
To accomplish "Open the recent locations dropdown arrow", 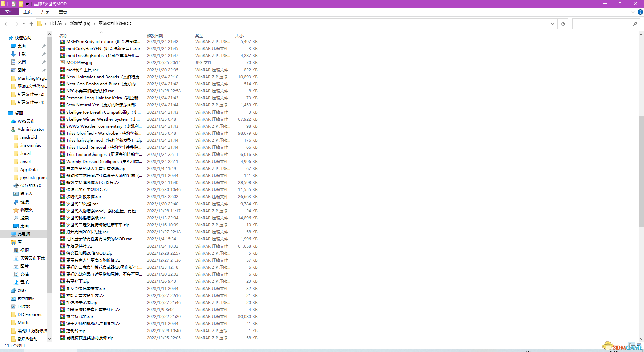I will pos(24,24).
